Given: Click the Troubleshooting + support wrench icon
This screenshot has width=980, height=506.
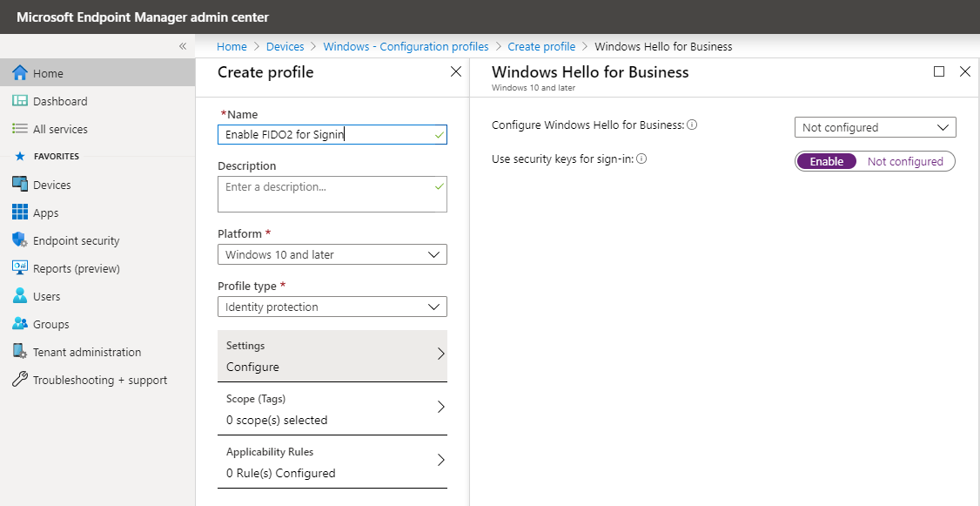Looking at the screenshot, I should (x=20, y=380).
